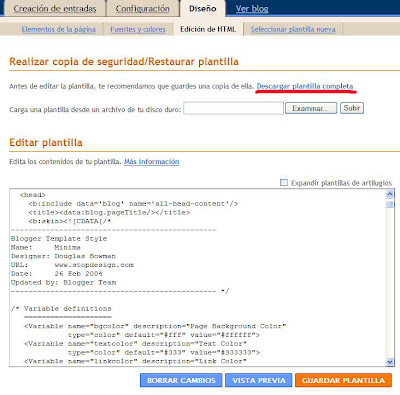Click the <title> tag line in code
This screenshot has width=400, height=395.
click(109, 212)
